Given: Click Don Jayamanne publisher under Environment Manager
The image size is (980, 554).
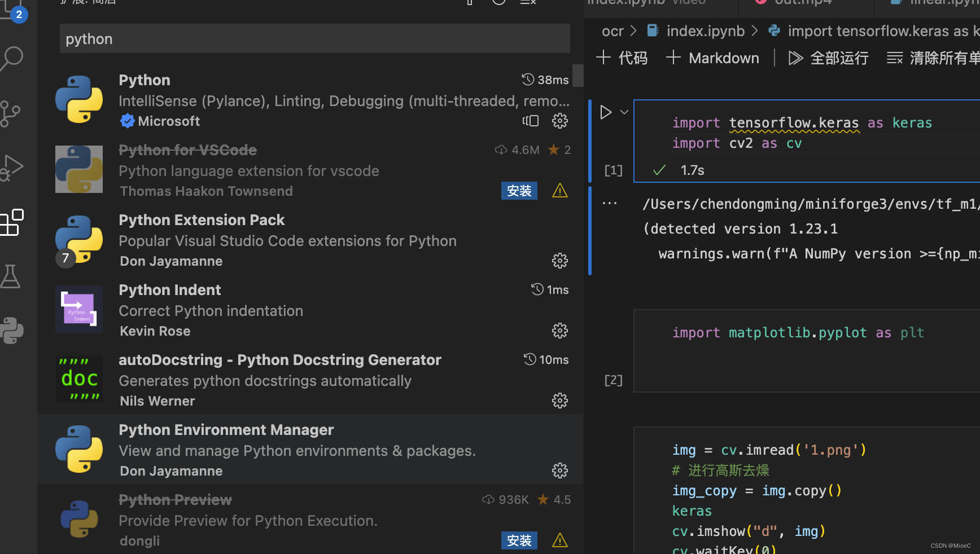Looking at the screenshot, I should click(x=171, y=471).
